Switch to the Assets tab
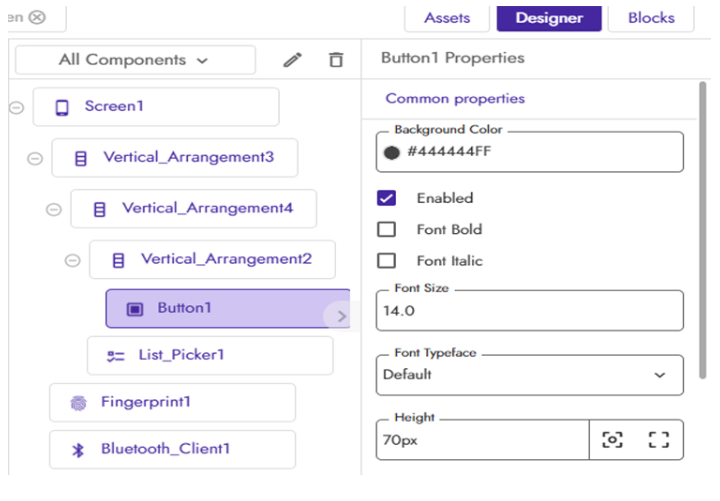The height and width of the screenshot is (501, 720). (447, 18)
